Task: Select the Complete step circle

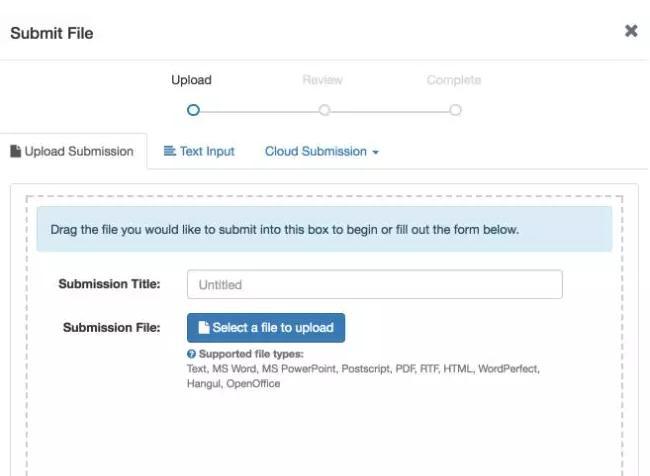Action: (455, 110)
